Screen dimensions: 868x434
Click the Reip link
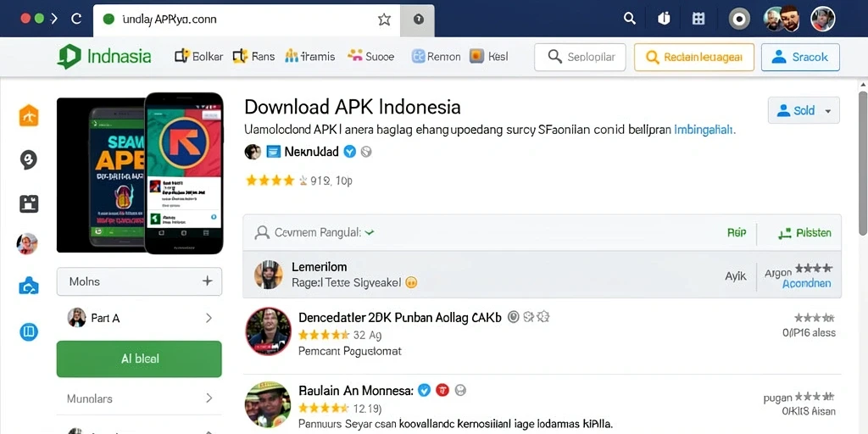click(737, 233)
